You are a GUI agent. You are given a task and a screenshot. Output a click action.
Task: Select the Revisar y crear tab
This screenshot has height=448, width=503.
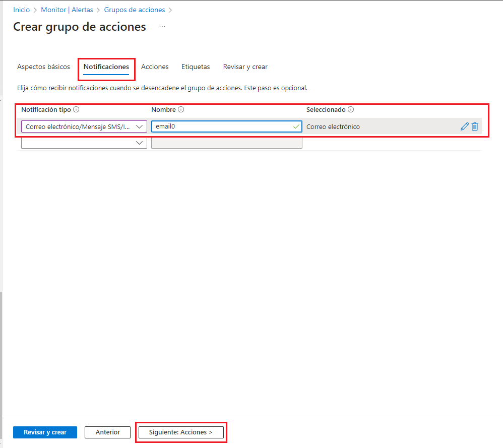tap(245, 67)
